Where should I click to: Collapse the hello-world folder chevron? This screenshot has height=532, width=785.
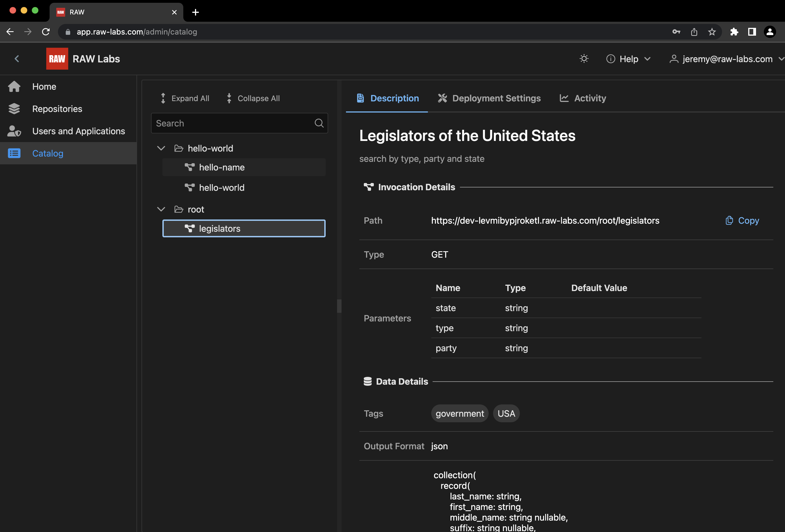pos(161,148)
